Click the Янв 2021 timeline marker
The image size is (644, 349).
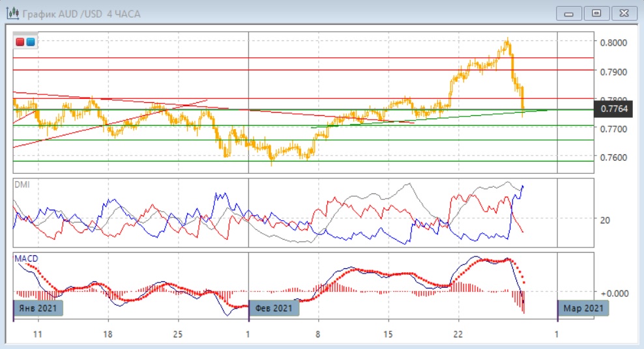pyautogui.click(x=39, y=308)
